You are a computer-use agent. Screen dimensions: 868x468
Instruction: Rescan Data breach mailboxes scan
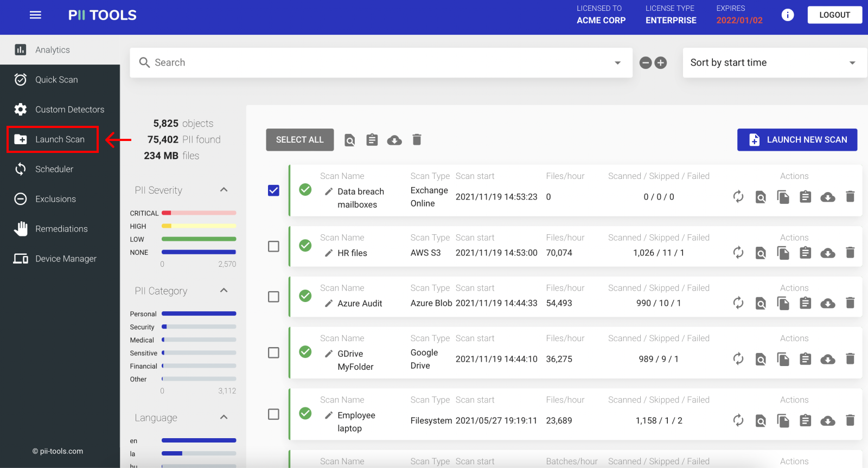tap(738, 197)
